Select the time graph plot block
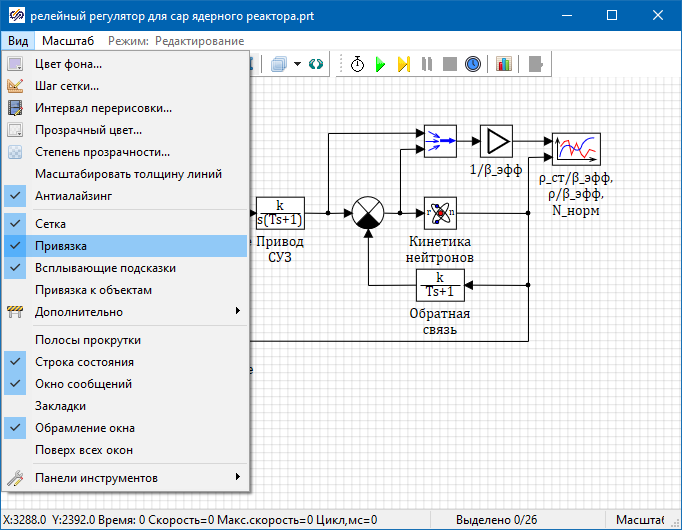 coord(575,148)
